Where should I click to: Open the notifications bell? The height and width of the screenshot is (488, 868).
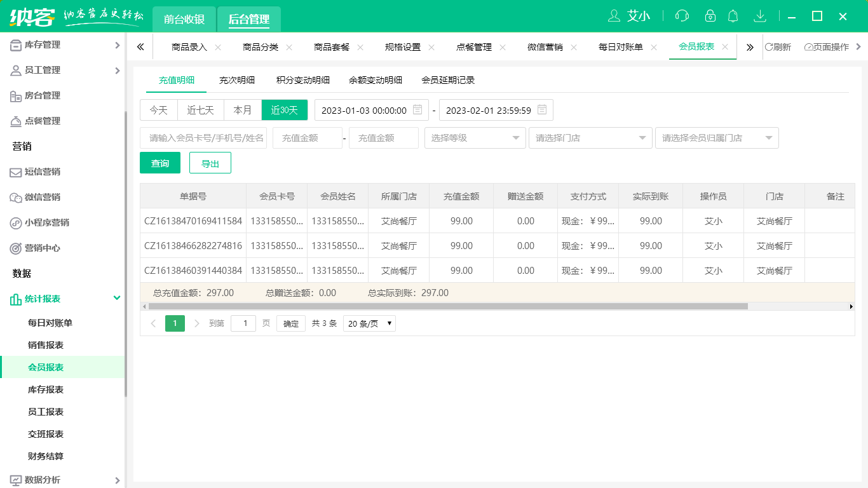(734, 16)
